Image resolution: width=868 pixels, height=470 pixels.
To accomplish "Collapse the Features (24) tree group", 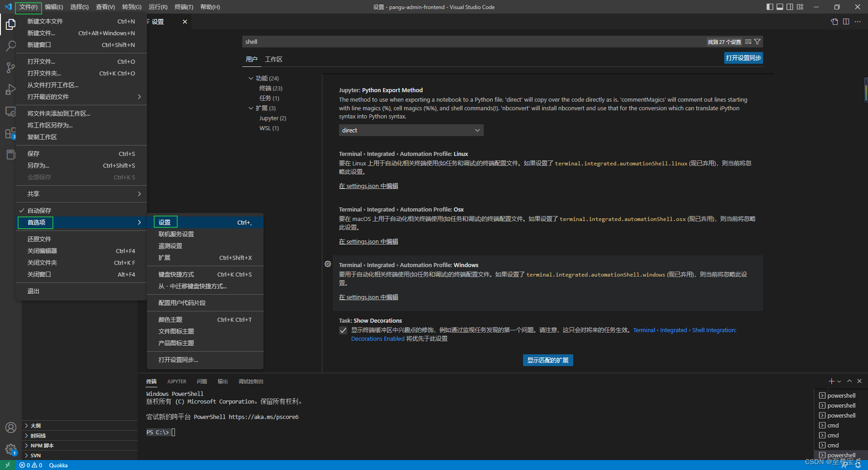I will (x=251, y=78).
